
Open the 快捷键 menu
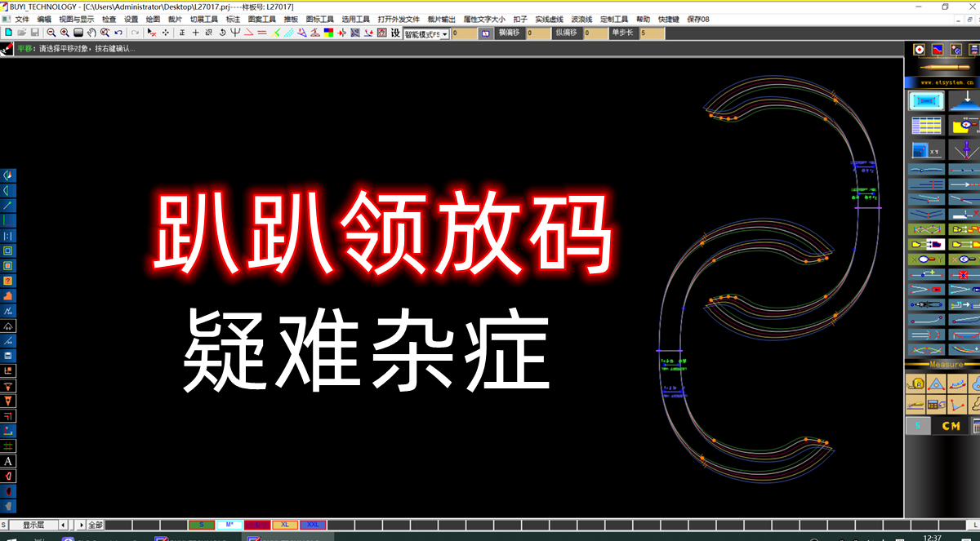pos(669,19)
